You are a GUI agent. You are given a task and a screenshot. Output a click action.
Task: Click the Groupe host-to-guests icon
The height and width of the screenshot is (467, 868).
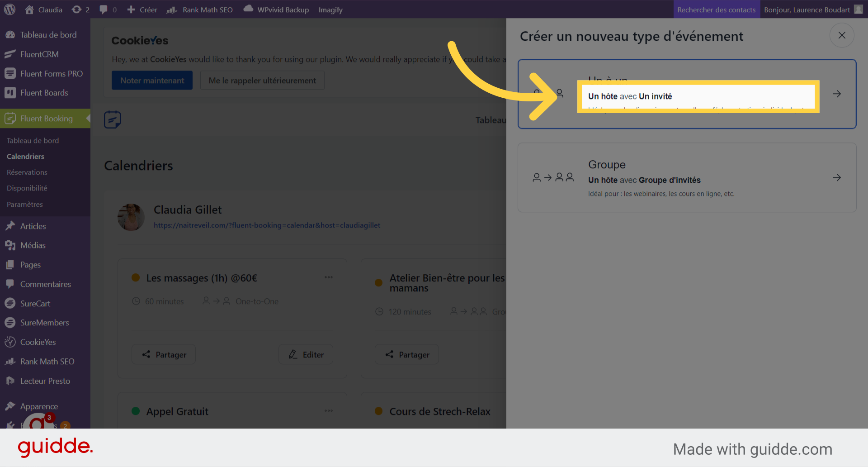(553, 177)
